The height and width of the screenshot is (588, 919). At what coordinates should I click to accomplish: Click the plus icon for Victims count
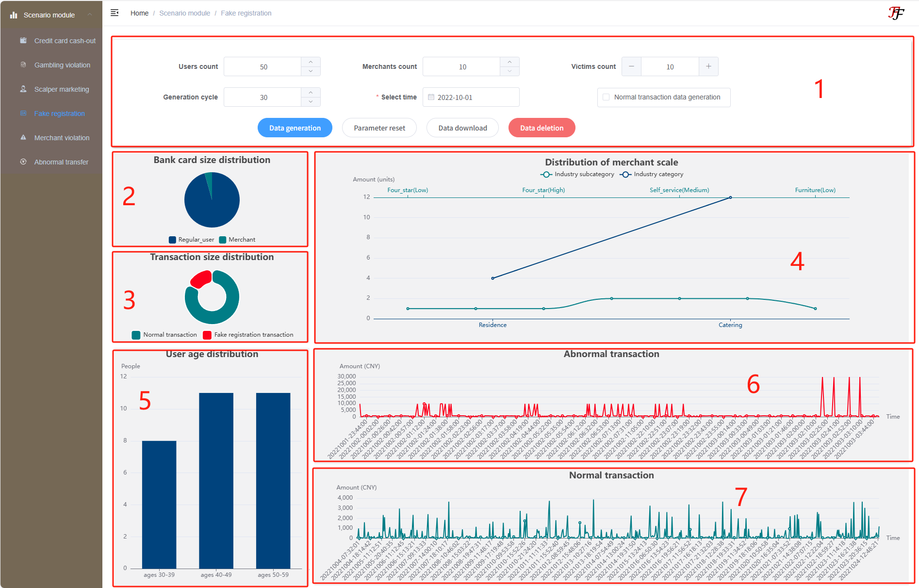708,66
